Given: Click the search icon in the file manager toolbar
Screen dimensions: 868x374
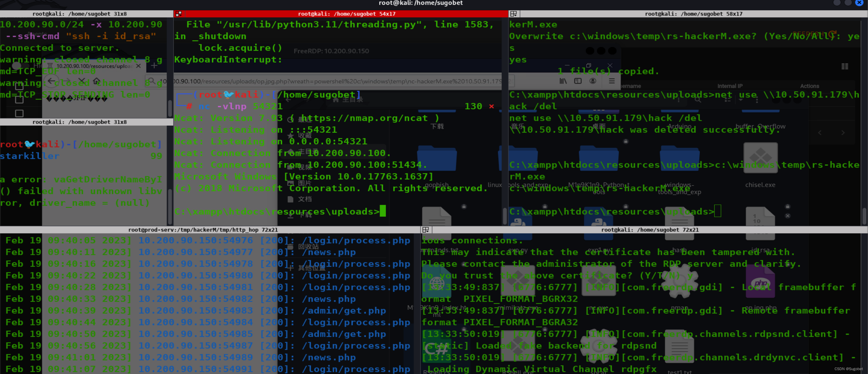Looking at the screenshot, I should tap(698, 100).
